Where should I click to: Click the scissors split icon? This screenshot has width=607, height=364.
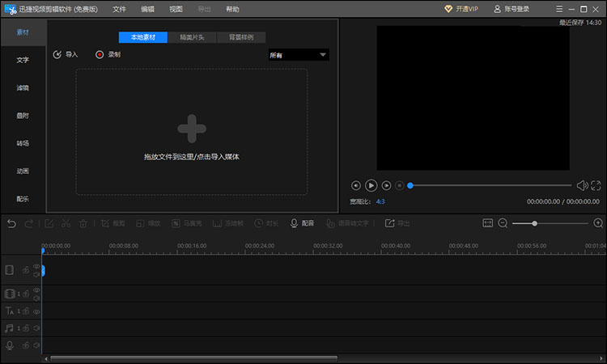coord(66,223)
